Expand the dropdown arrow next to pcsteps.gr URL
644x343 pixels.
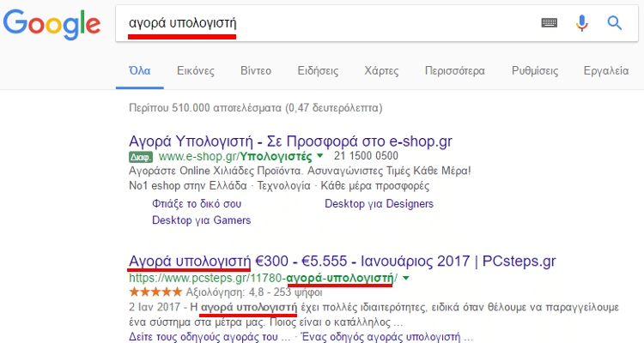(x=406, y=278)
